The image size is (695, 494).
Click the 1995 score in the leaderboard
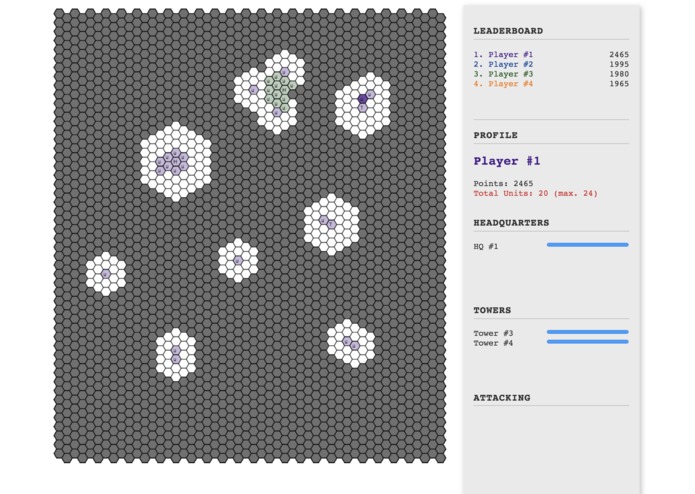pyautogui.click(x=619, y=64)
